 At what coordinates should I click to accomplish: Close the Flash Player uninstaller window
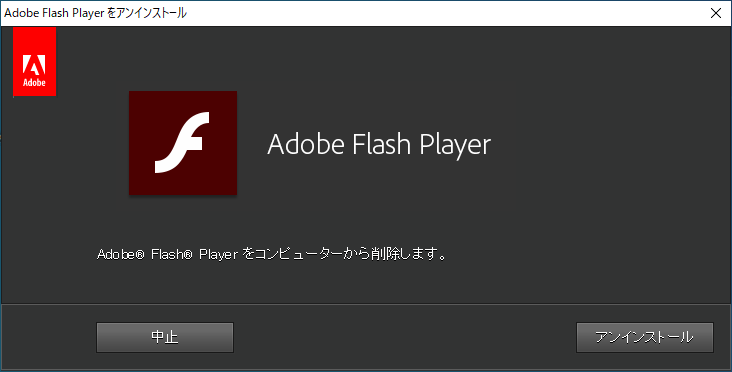click(x=716, y=13)
